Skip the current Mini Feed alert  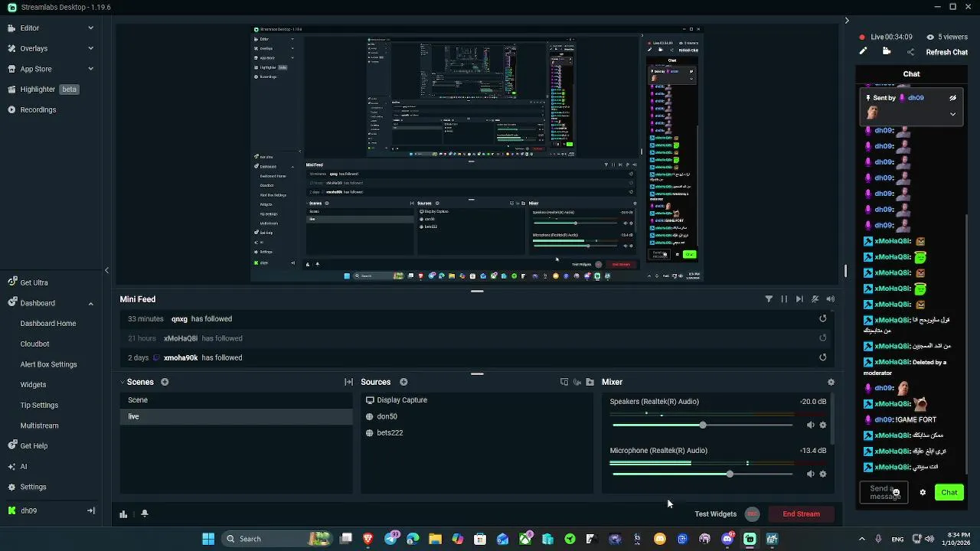[x=799, y=299]
